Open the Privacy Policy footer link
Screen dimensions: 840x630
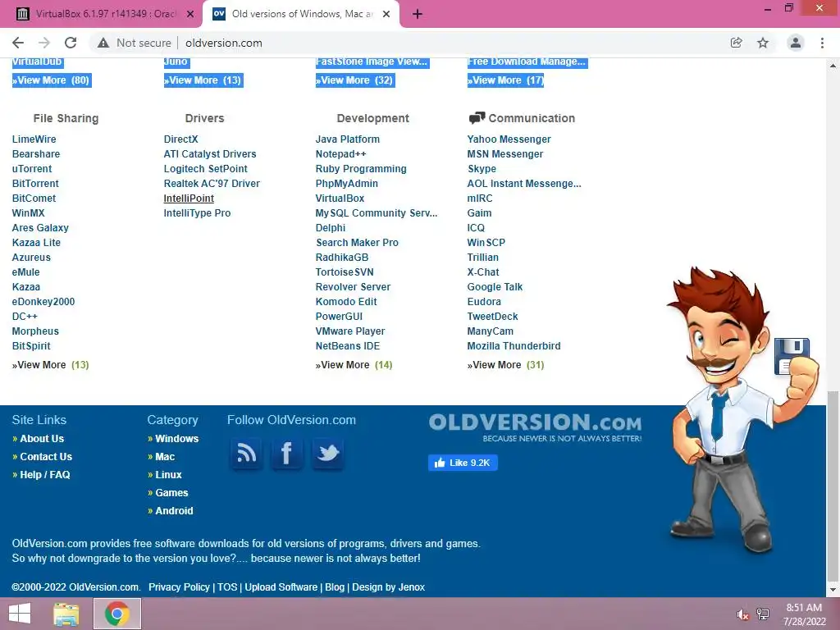point(179,587)
